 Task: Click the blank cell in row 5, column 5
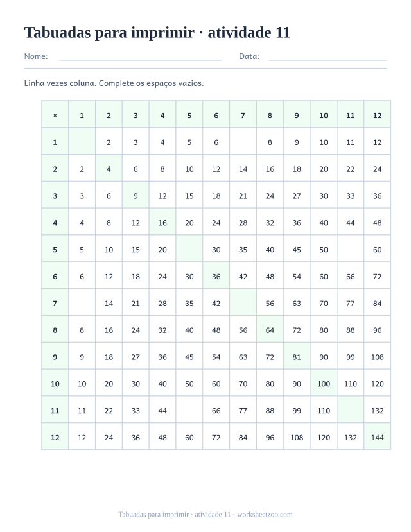[x=189, y=248]
